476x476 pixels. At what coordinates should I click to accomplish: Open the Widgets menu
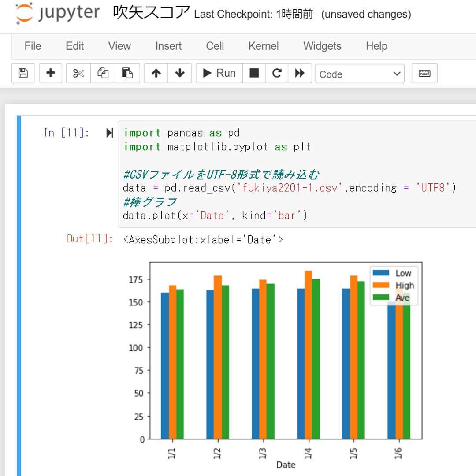(x=322, y=46)
